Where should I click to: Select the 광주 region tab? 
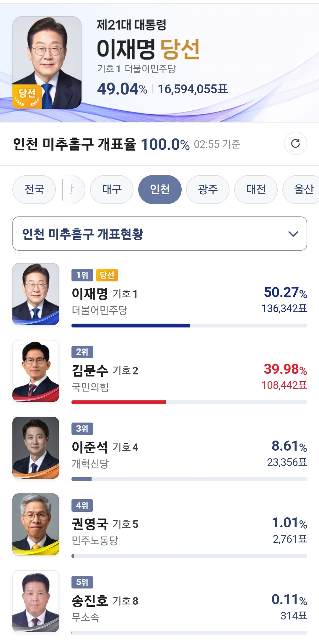click(208, 190)
